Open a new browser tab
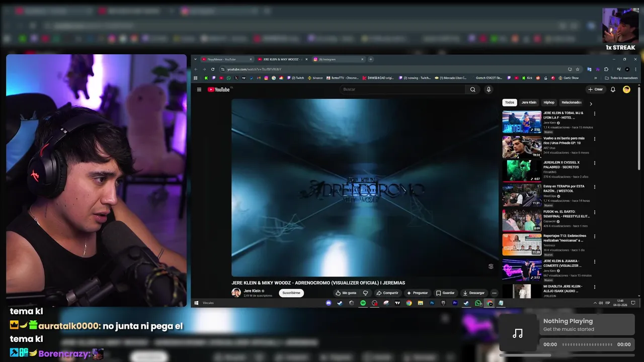Viewport: 644px width, 362px height. (371, 59)
